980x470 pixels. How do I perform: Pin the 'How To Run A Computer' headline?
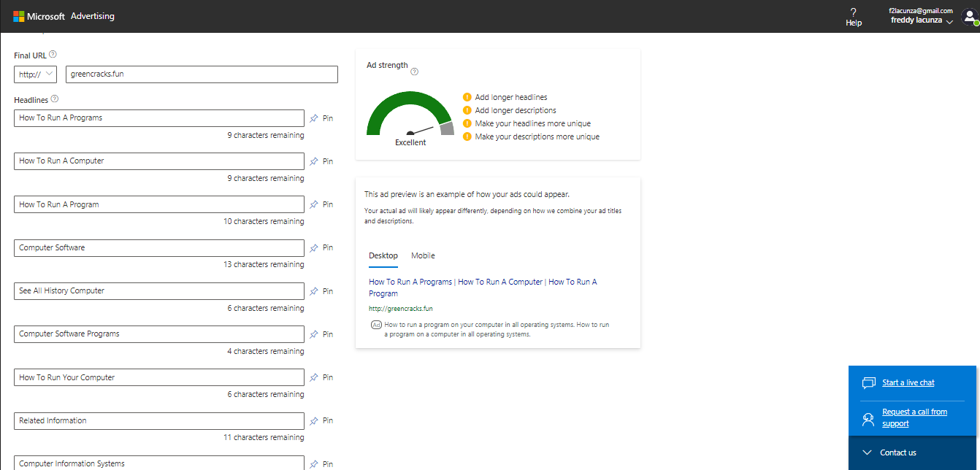point(321,161)
